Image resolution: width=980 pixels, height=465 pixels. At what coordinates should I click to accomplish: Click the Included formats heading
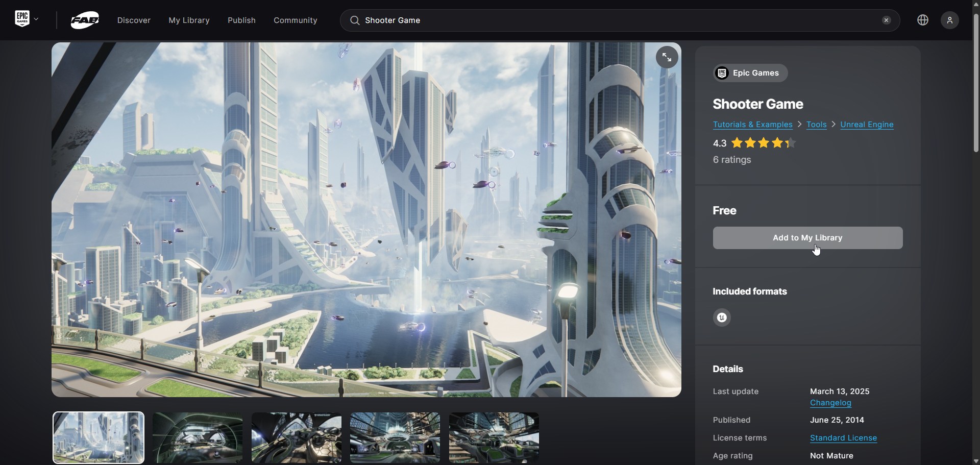point(750,291)
